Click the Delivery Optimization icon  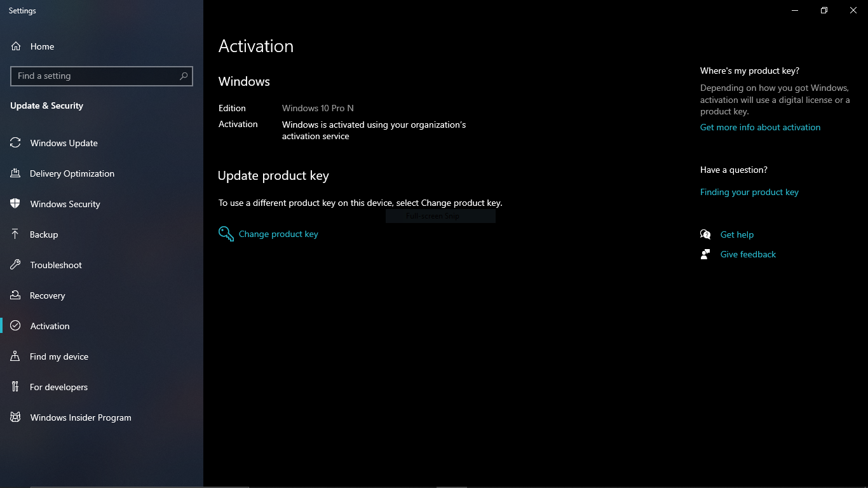(x=15, y=173)
